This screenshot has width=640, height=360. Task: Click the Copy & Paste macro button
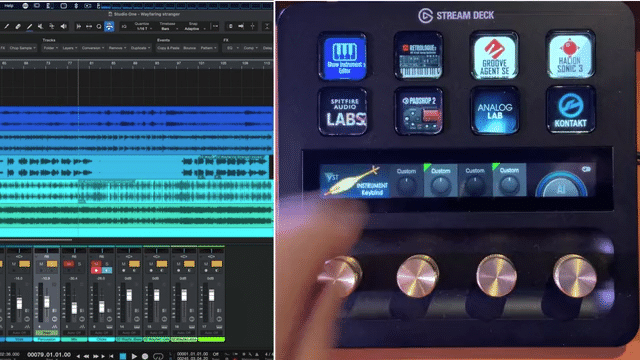click(x=168, y=48)
